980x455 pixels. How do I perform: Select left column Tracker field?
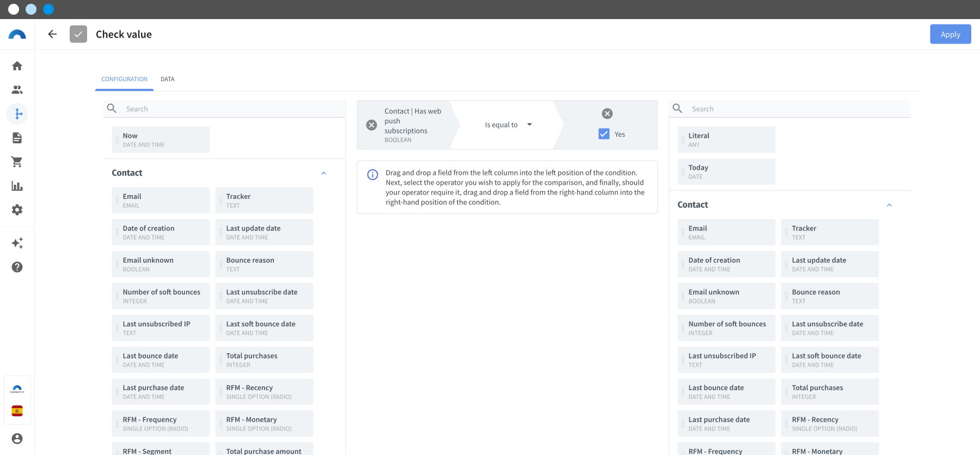(x=264, y=201)
